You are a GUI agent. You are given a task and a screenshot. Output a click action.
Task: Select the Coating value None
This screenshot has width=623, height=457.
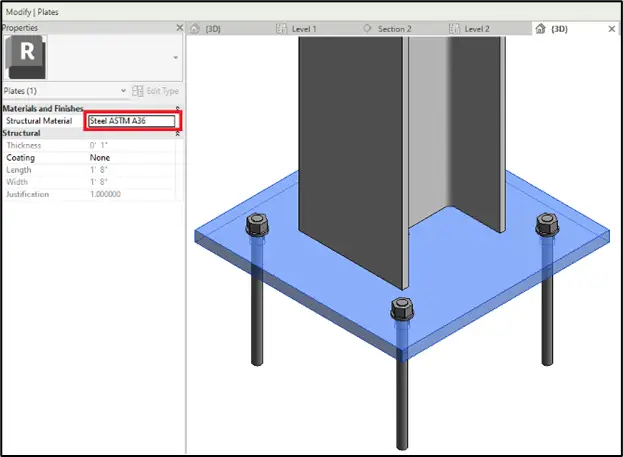pyautogui.click(x=100, y=158)
